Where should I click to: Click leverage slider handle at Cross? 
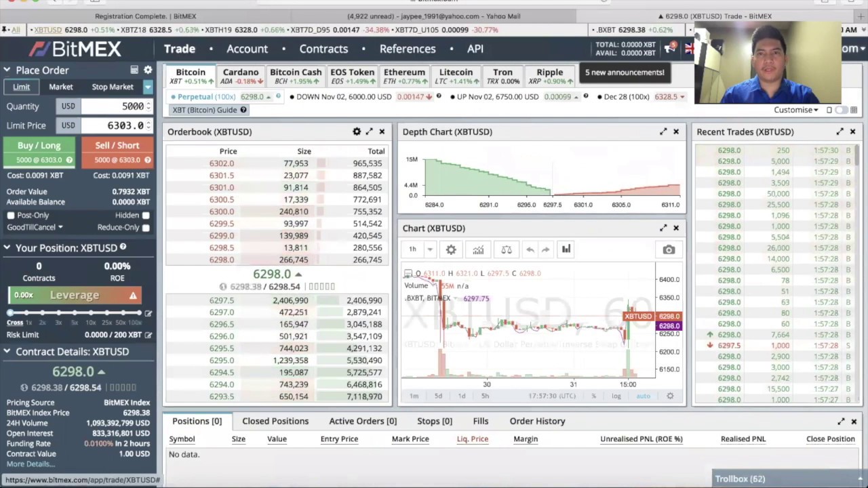point(10,312)
